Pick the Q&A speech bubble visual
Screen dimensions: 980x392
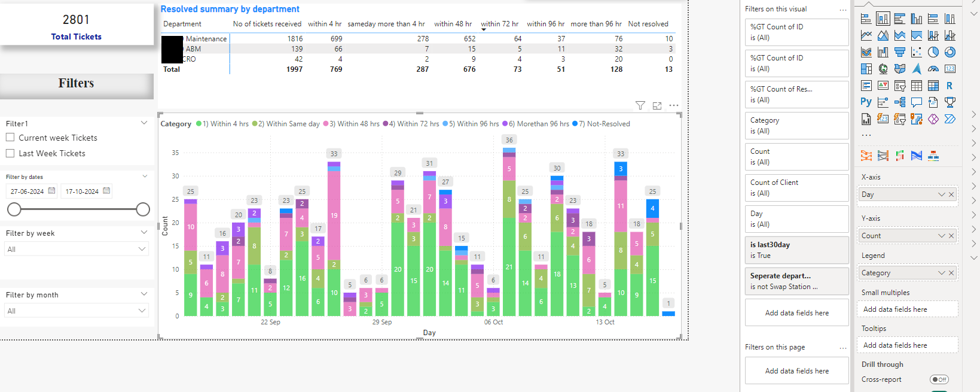coord(917,102)
